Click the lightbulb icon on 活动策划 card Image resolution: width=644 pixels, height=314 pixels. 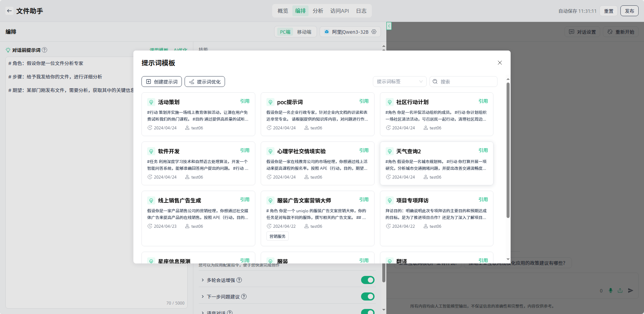coord(151,102)
